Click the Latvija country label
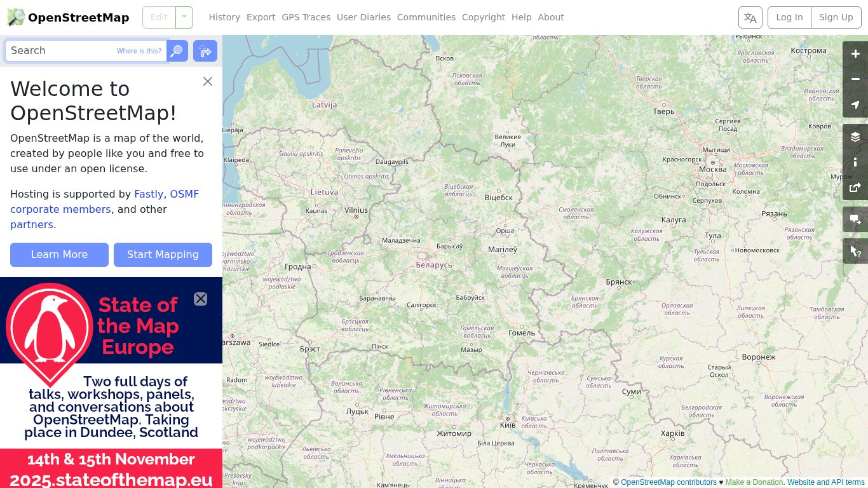Viewport: 868px width, 488px height. [x=325, y=105]
